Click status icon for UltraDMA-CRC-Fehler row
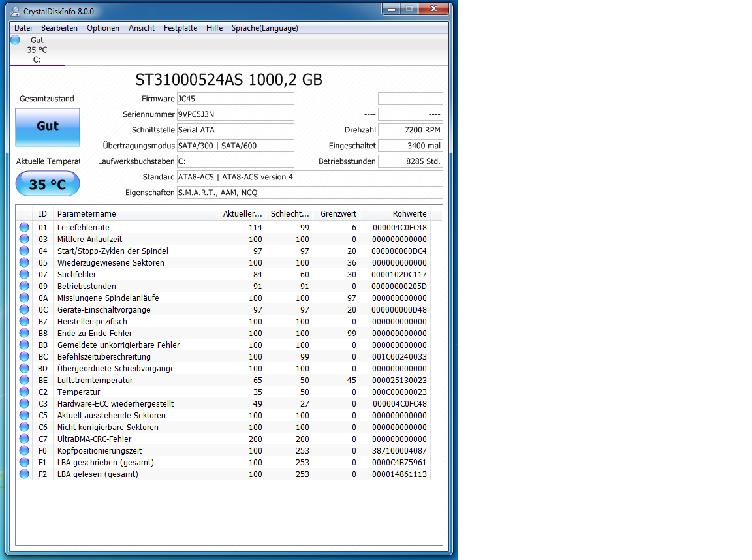Viewport: 752px width, 560px height. click(24, 439)
